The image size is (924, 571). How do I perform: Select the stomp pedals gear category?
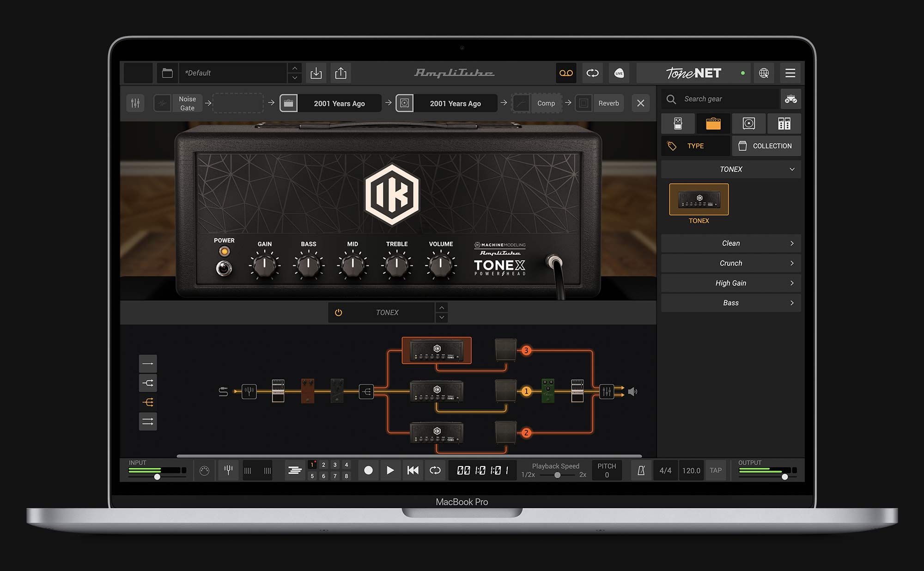click(x=678, y=123)
